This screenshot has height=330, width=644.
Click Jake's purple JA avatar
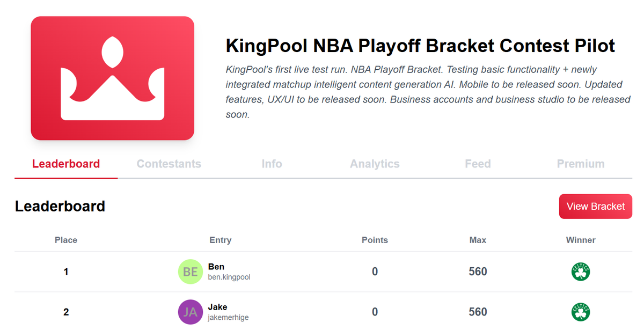coord(189,312)
